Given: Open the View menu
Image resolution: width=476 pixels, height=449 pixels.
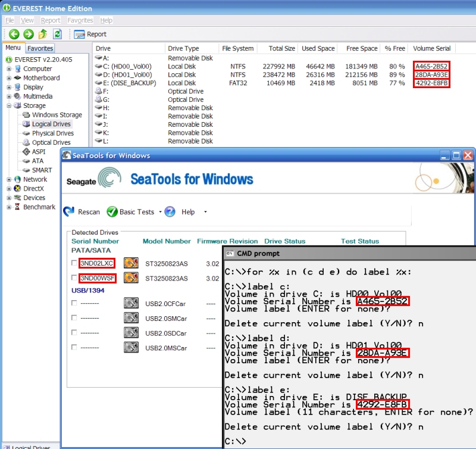Looking at the screenshot, I should [x=27, y=20].
